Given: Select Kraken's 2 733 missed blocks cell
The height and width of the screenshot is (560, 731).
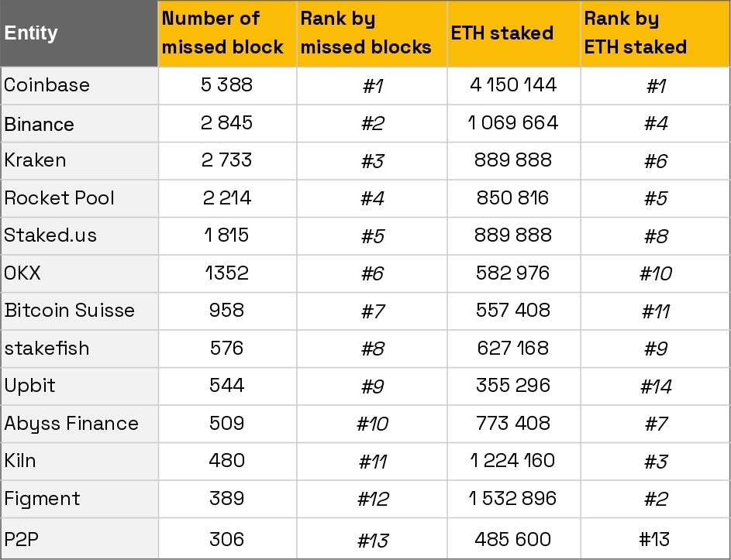Looking at the screenshot, I should (227, 161).
